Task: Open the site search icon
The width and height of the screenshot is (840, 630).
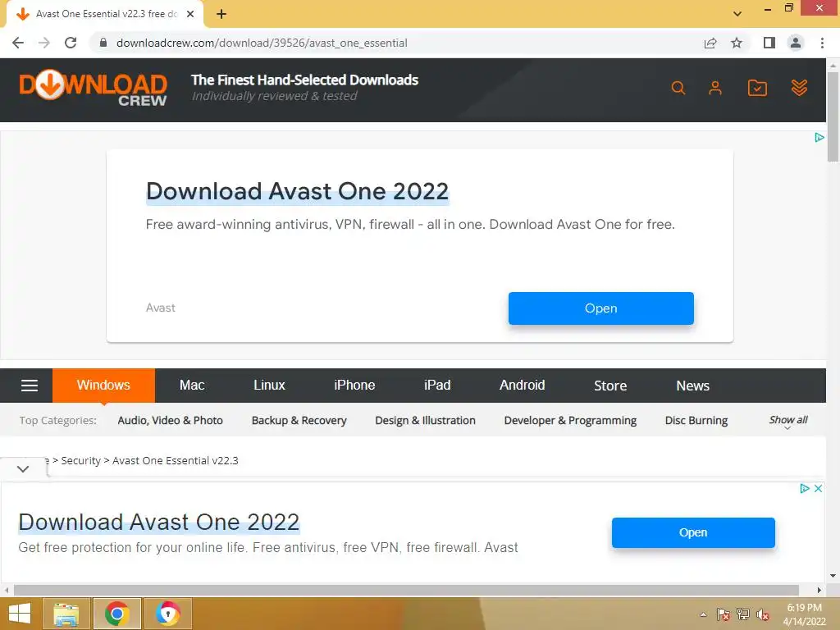Action: (678, 88)
